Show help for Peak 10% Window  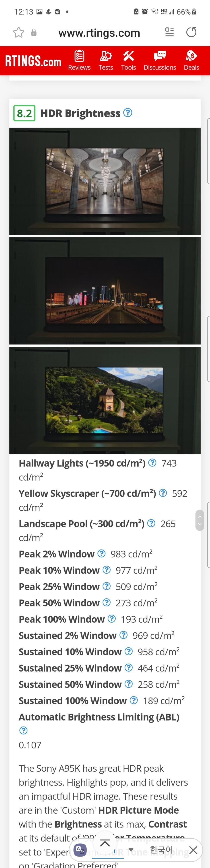click(x=106, y=570)
